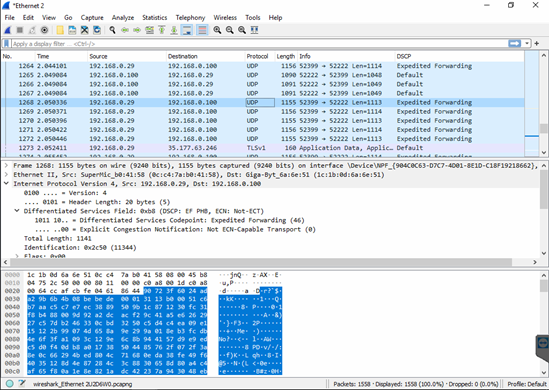Open the Go menu
549x390 pixels.
[68, 18]
